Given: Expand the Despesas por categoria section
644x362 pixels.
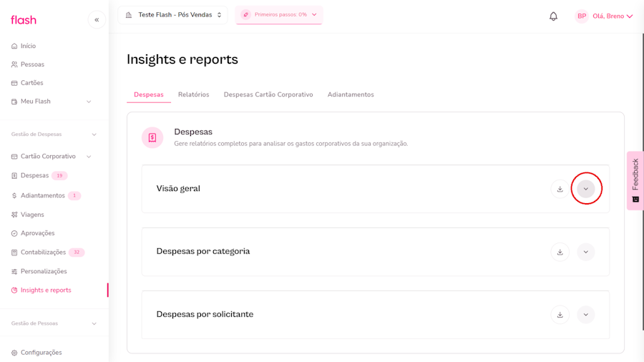Looking at the screenshot, I should (585, 252).
